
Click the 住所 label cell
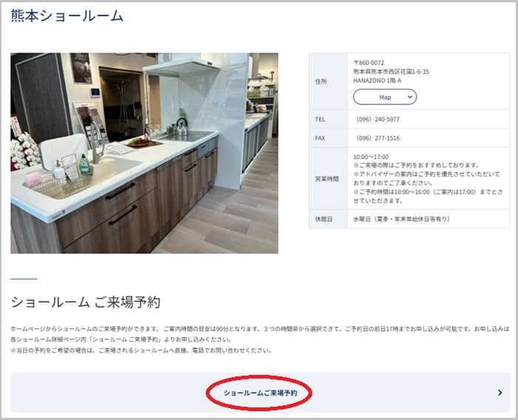320,81
